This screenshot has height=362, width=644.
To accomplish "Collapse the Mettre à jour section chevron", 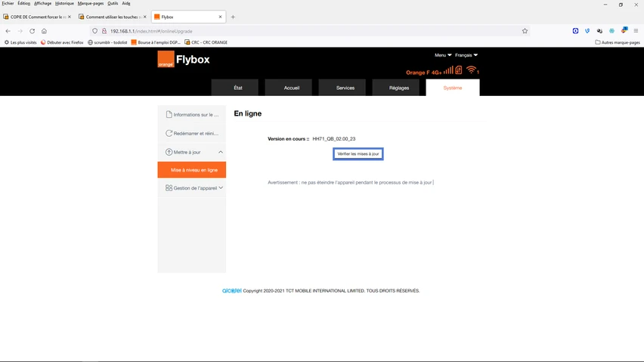I will click(221, 152).
